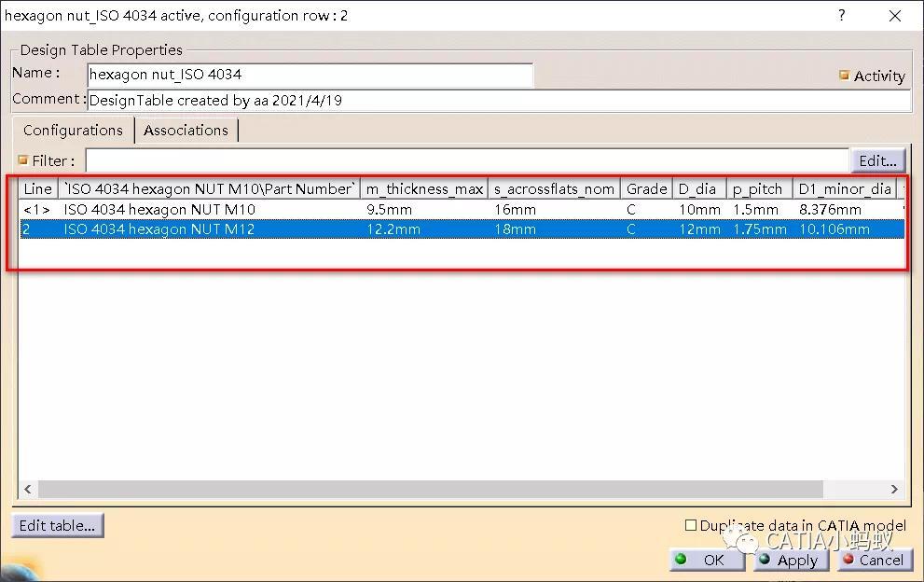The height and width of the screenshot is (582, 924).
Task: Click the 10mm D_dia cell
Action: (x=699, y=209)
